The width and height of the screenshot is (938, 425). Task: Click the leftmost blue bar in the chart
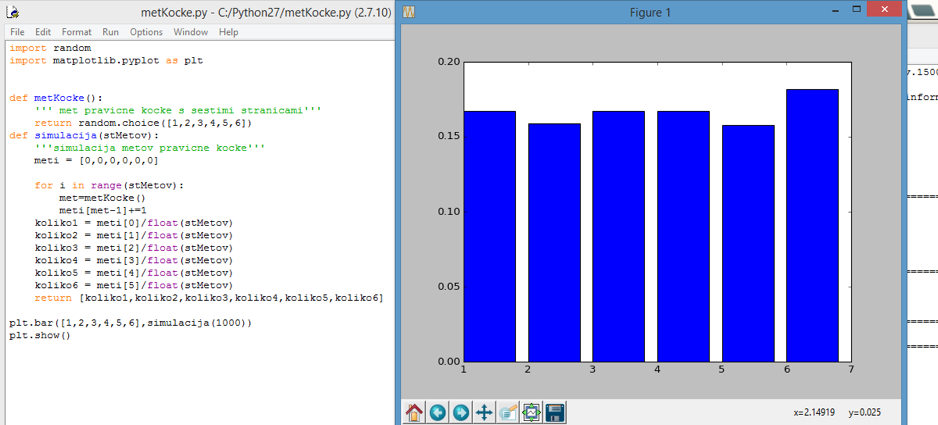pyautogui.click(x=490, y=236)
